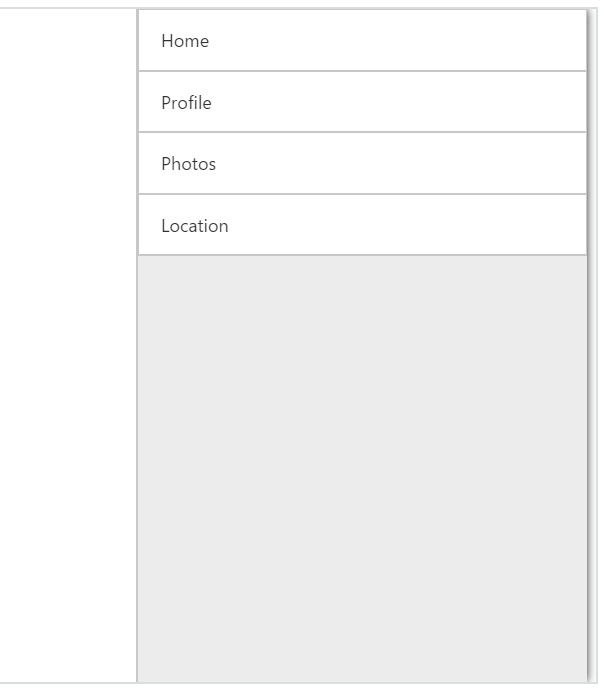Viewport: 604px width, 691px height.
Task: Click the Photos text label
Action: pyautogui.click(x=188, y=164)
